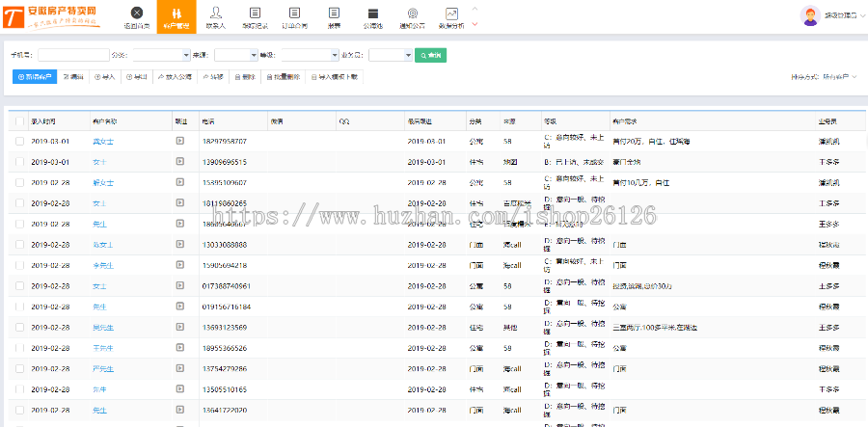Open follow-up icon for phone 017388740961
868x427 pixels.
pyautogui.click(x=180, y=285)
